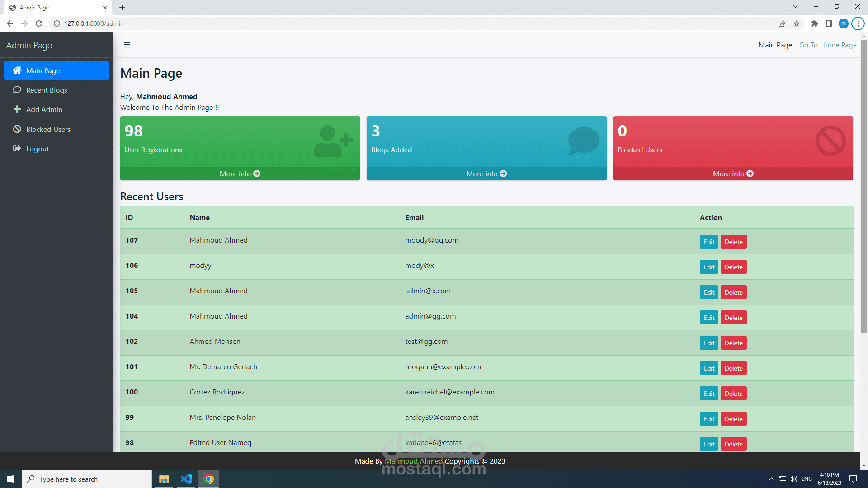
Task: Click the share page icon in address bar
Action: (x=782, y=23)
